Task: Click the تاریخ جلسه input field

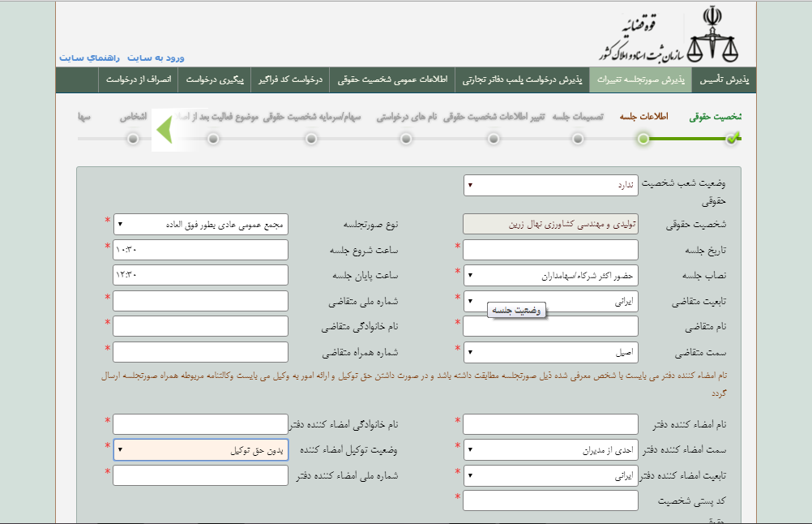Action: coord(550,250)
